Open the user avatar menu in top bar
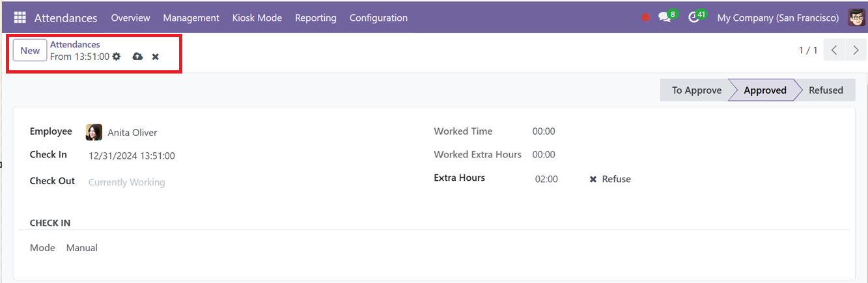The height and width of the screenshot is (283, 868). pyautogui.click(x=857, y=18)
